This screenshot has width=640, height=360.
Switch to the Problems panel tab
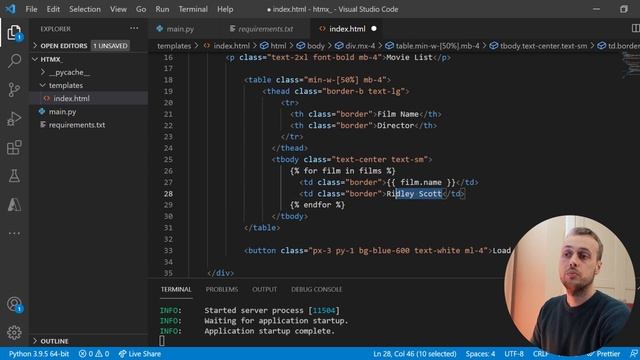[x=222, y=289]
